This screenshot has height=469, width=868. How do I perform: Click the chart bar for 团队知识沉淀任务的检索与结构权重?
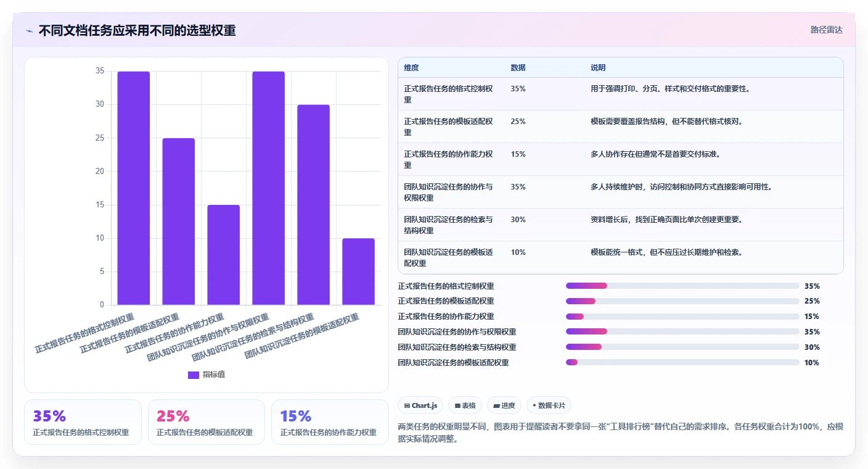coord(314,205)
